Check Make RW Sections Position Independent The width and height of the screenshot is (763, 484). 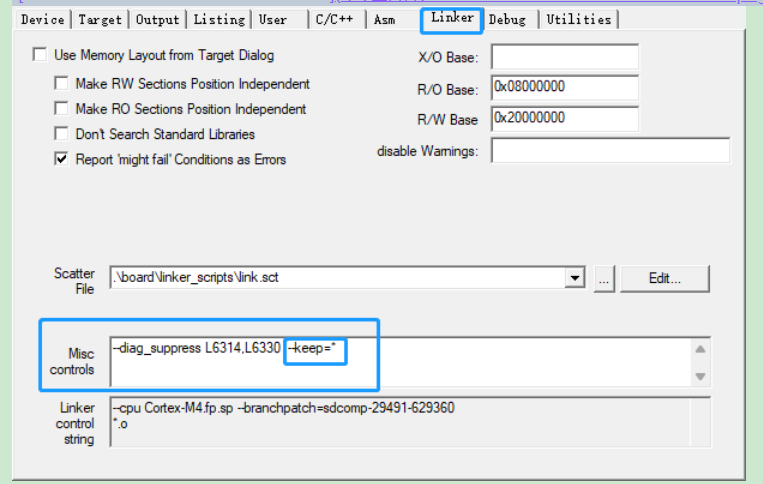click(61, 83)
